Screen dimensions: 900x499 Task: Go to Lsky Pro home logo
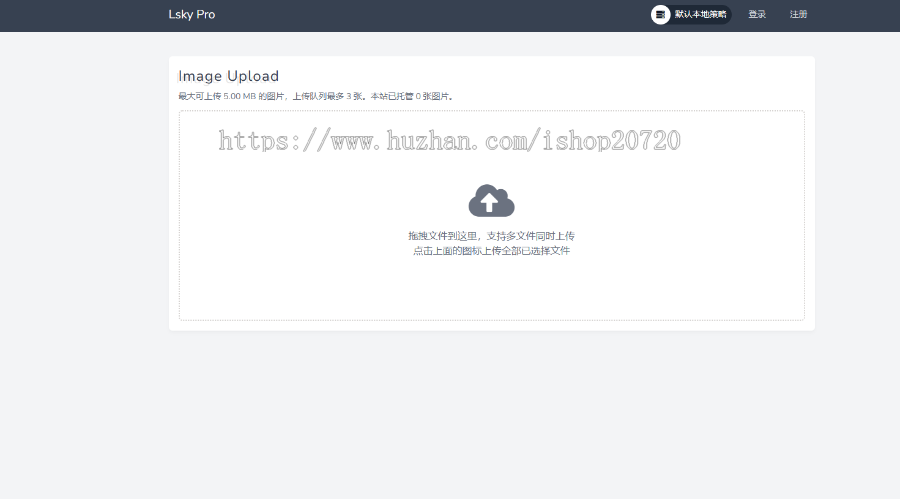coord(192,14)
